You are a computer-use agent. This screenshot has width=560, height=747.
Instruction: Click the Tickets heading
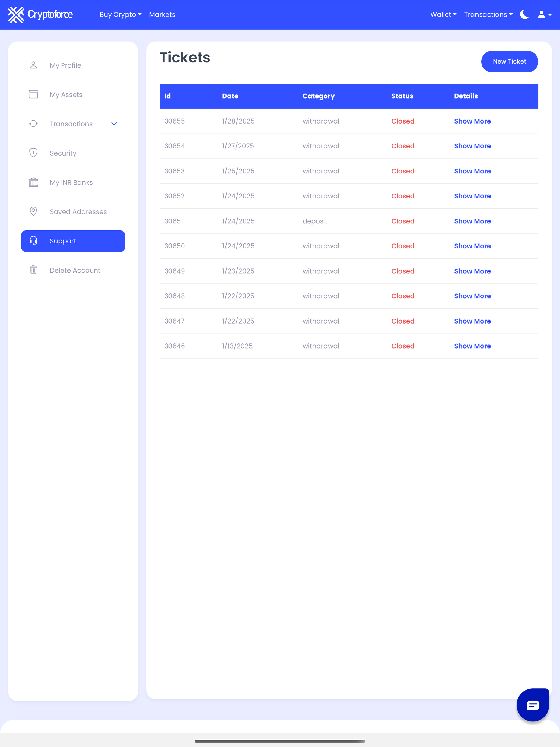point(185,58)
